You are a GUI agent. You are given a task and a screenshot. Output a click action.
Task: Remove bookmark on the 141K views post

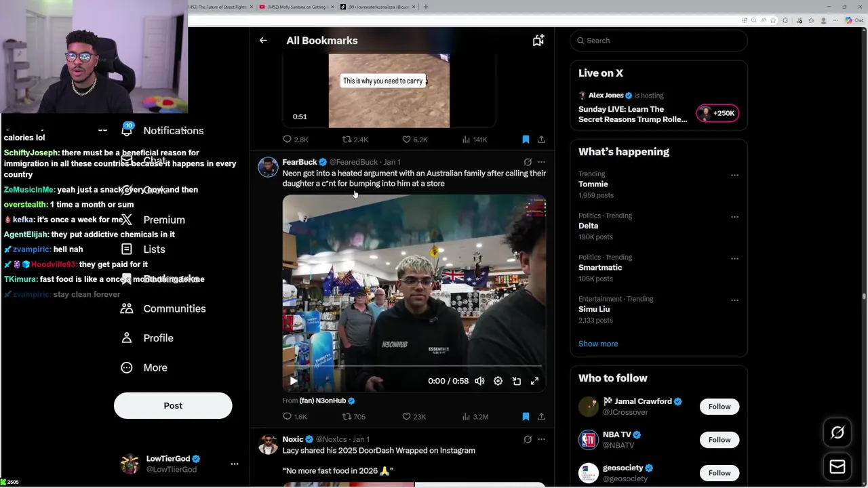[526, 140]
